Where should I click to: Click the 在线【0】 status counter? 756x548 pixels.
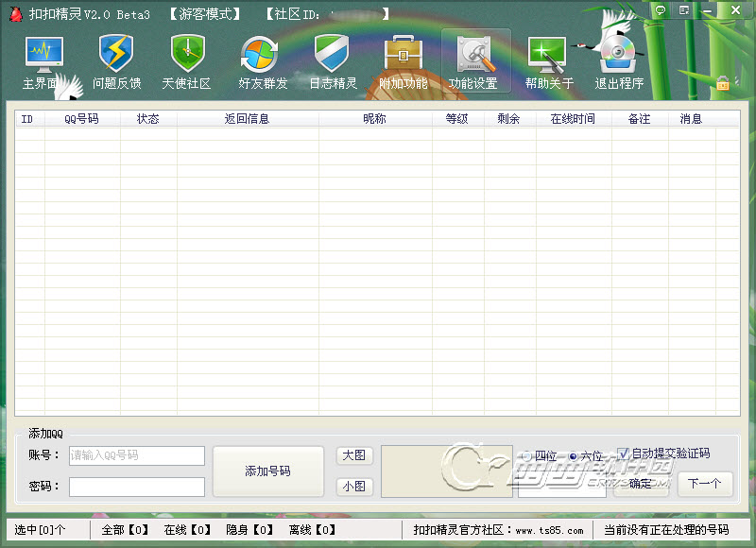[x=187, y=530]
